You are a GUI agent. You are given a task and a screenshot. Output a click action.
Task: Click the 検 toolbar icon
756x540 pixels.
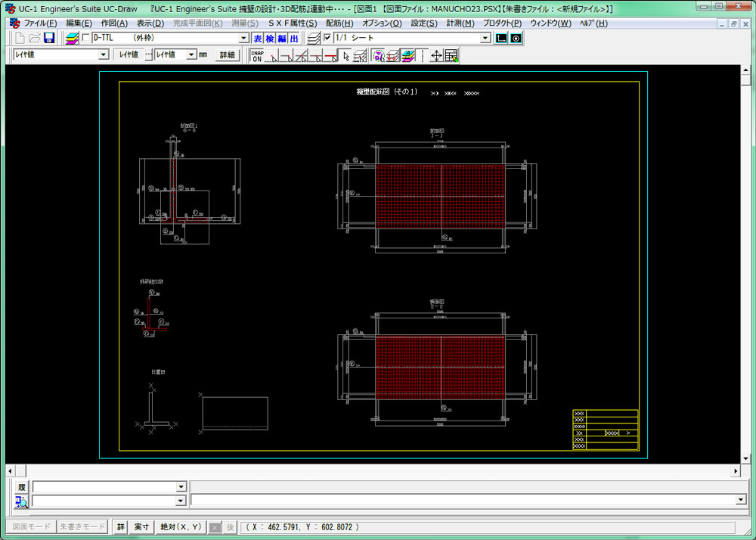click(270, 38)
